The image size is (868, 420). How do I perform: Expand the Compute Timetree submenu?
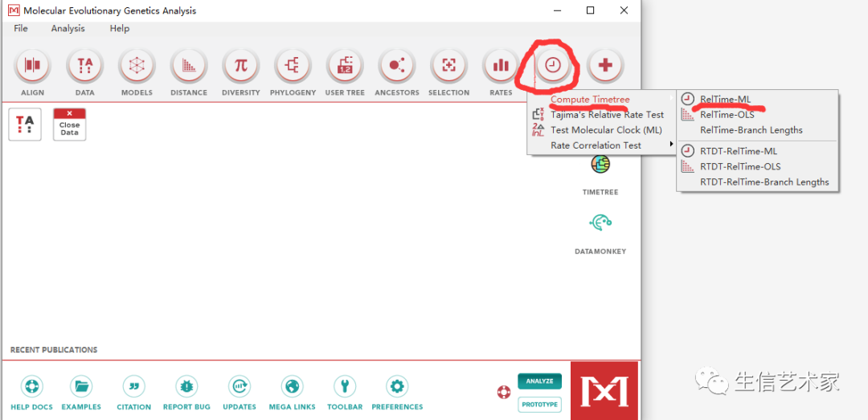tap(602, 99)
